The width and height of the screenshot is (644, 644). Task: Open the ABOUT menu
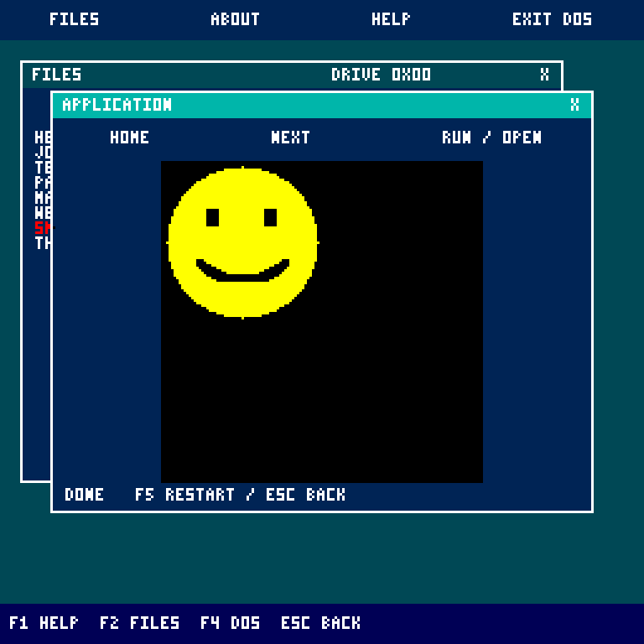click(x=236, y=19)
